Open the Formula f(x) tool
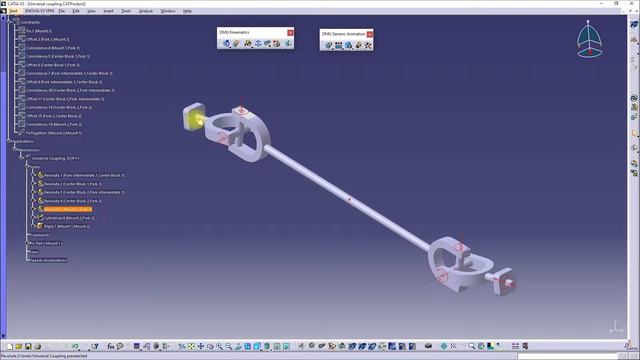 click(111, 346)
